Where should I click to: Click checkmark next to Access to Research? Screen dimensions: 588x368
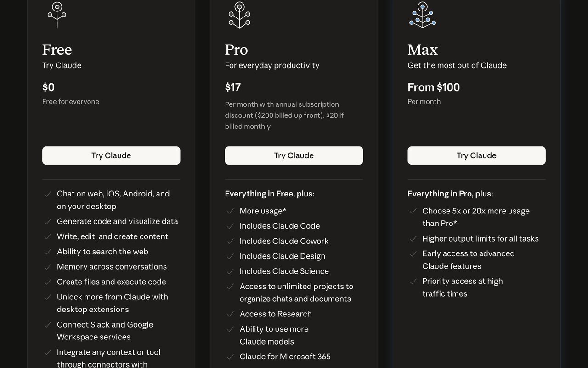tap(230, 314)
